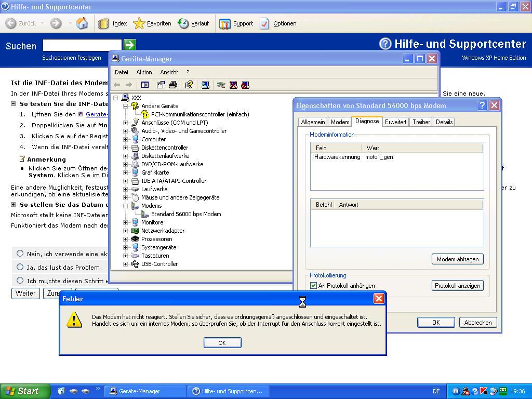Click OK in the Fehler dialog

pos(222,343)
